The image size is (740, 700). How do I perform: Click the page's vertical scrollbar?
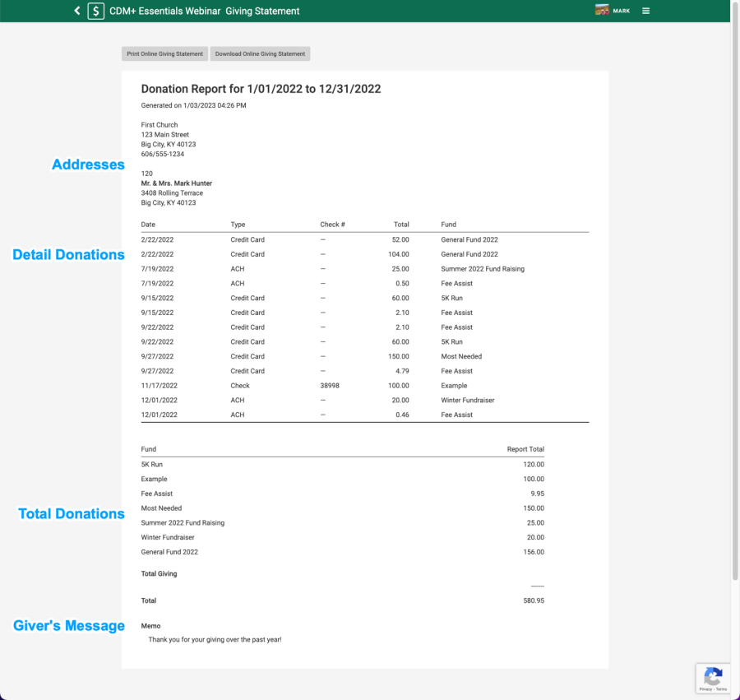735,329
